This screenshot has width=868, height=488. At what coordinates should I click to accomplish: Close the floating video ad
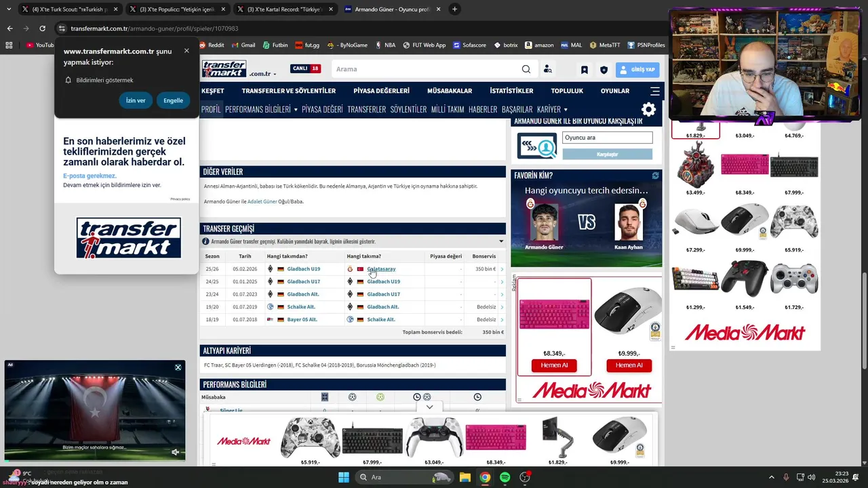pos(178,367)
